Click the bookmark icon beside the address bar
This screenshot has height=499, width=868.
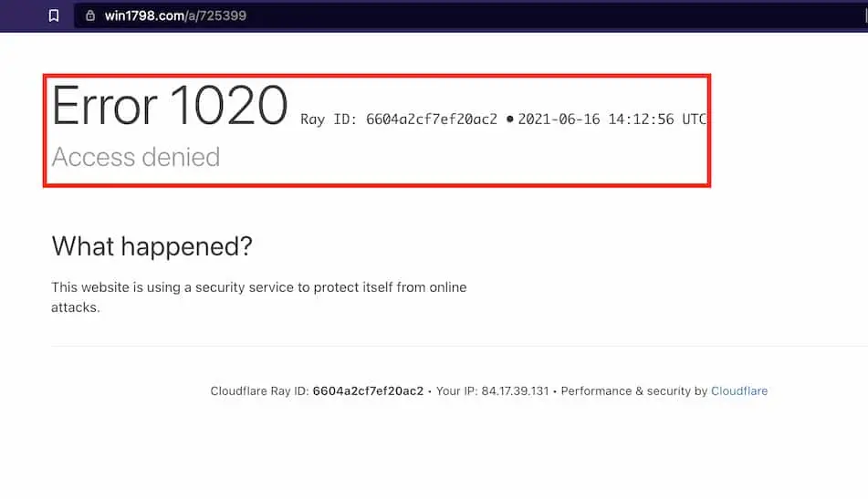coord(54,16)
